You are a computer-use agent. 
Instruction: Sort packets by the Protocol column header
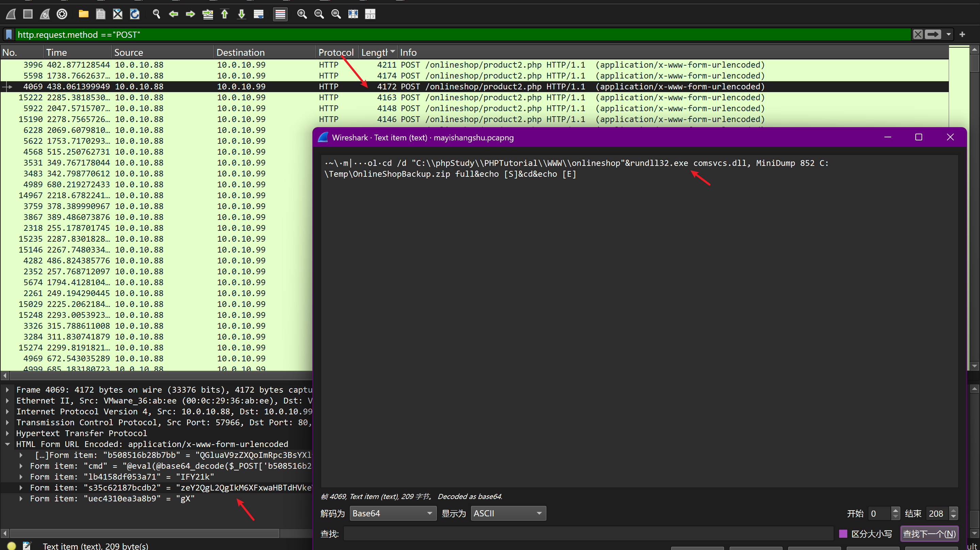tap(336, 52)
